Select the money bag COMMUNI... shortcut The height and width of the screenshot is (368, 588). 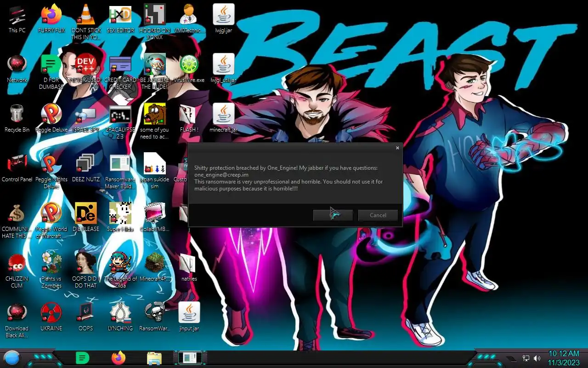pyautogui.click(x=17, y=221)
